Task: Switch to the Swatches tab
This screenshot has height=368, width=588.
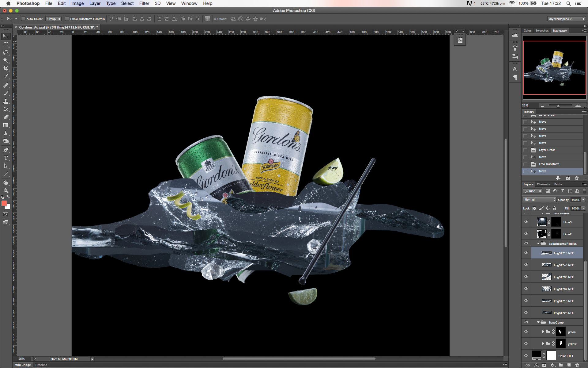Action: pos(542,31)
